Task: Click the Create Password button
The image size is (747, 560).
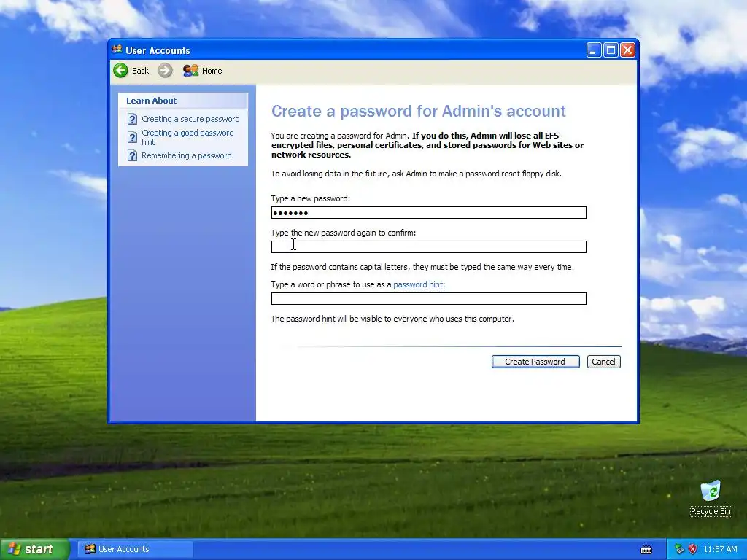Action: 535,362
